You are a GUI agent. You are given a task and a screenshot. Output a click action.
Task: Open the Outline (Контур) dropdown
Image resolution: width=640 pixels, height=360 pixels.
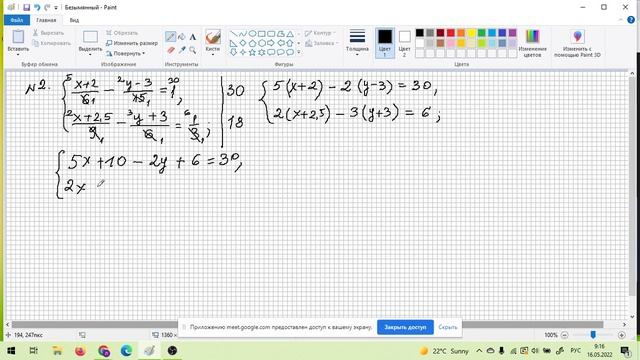coord(320,33)
